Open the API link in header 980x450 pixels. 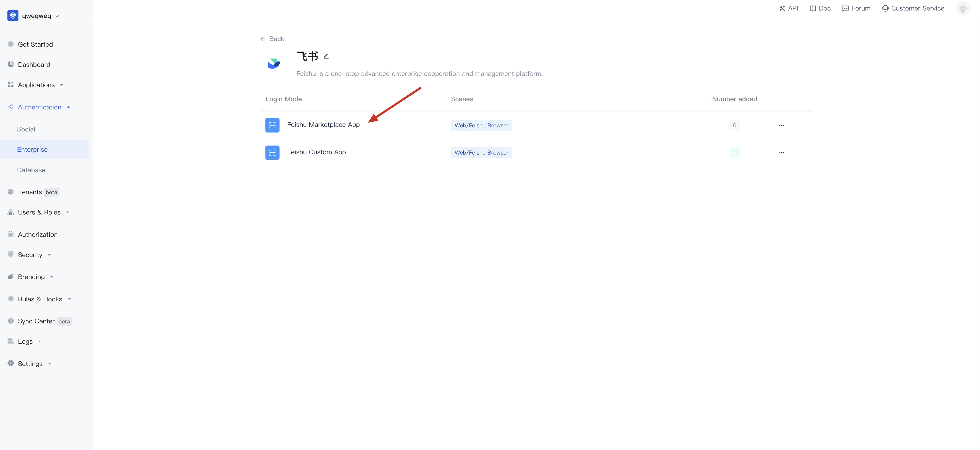(788, 8)
